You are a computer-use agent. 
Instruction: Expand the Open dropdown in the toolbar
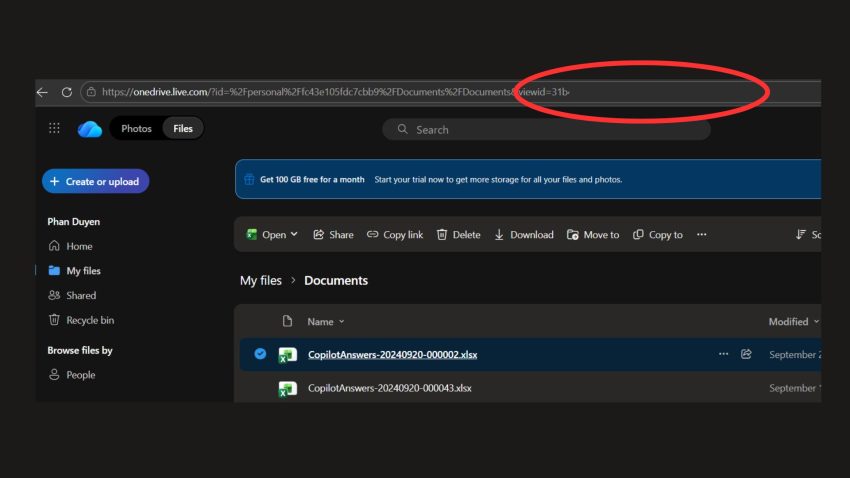[294, 234]
